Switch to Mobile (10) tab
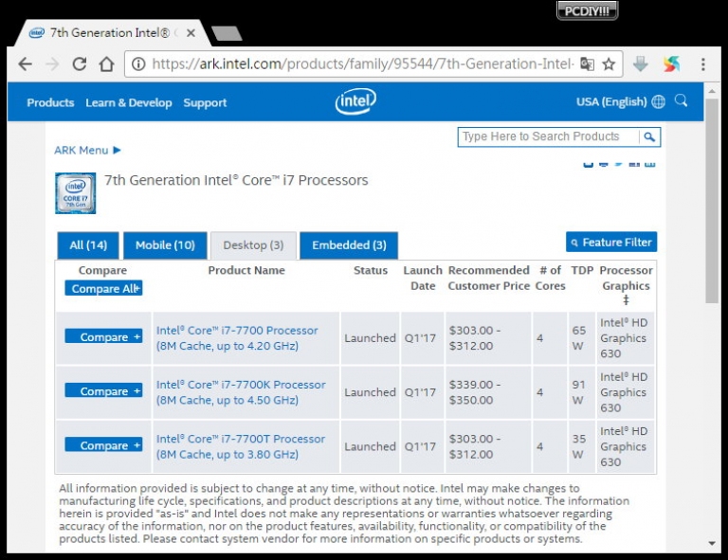Image resolution: width=728 pixels, height=560 pixels. coord(165,245)
